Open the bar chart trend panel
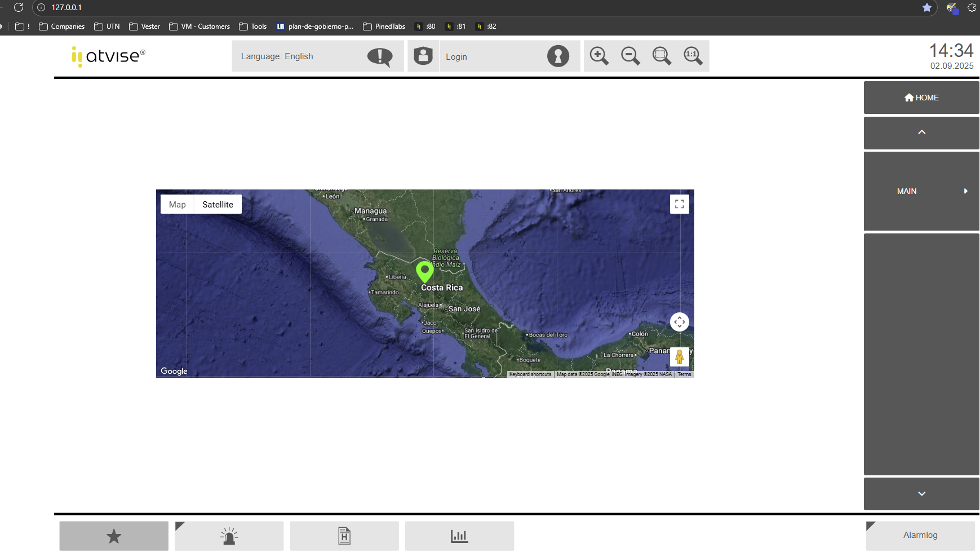Screen dimensions: 980x552 459,536
